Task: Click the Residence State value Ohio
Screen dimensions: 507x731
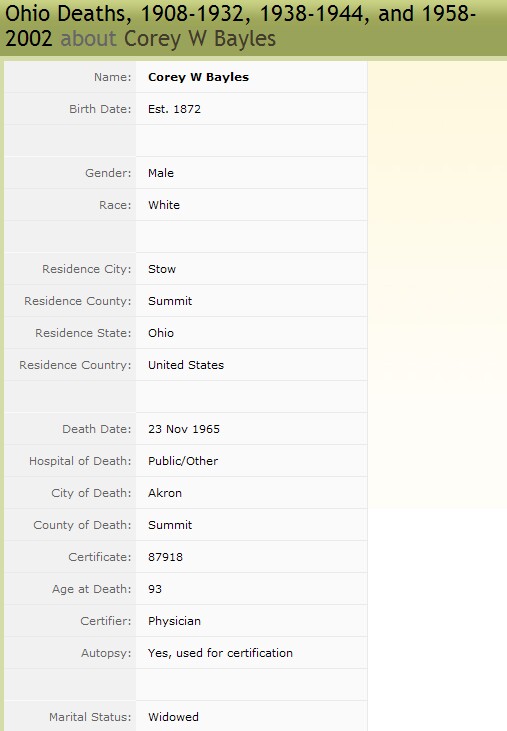Action: (x=161, y=333)
